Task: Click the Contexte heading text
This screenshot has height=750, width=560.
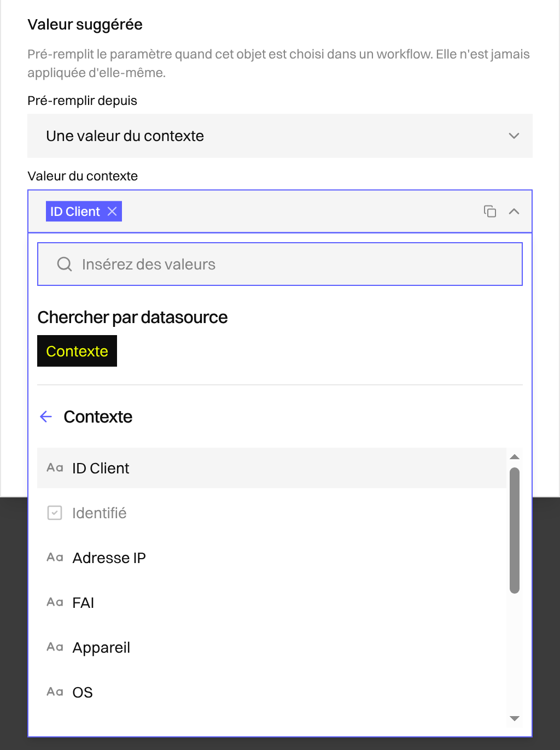Action: (98, 417)
